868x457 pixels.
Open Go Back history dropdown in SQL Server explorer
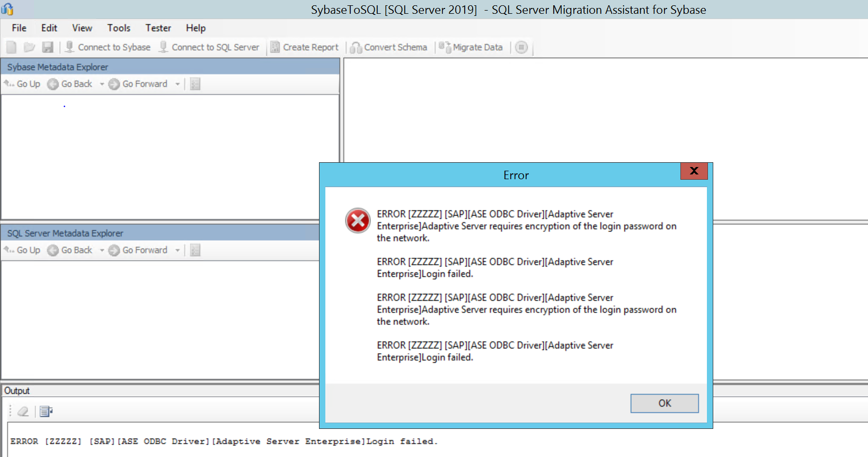102,250
